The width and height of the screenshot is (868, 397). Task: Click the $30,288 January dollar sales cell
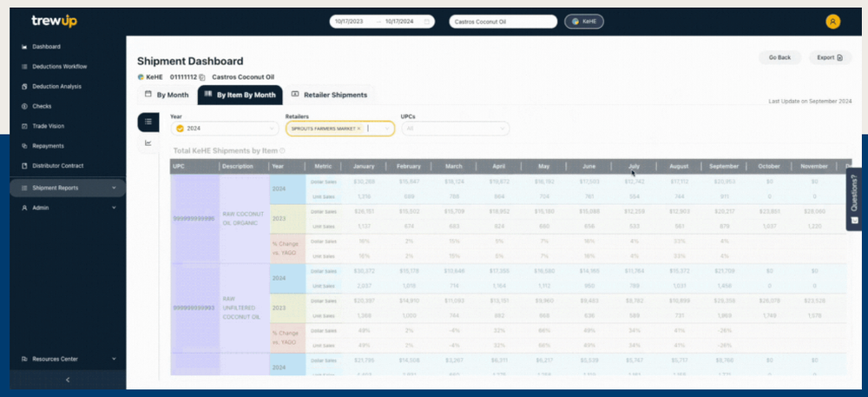click(x=363, y=182)
